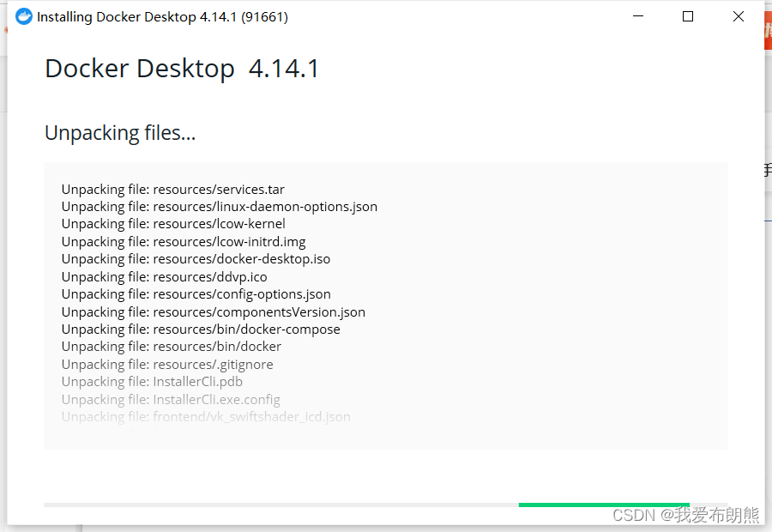Click the Docker whale icon in title bar

coord(24,17)
